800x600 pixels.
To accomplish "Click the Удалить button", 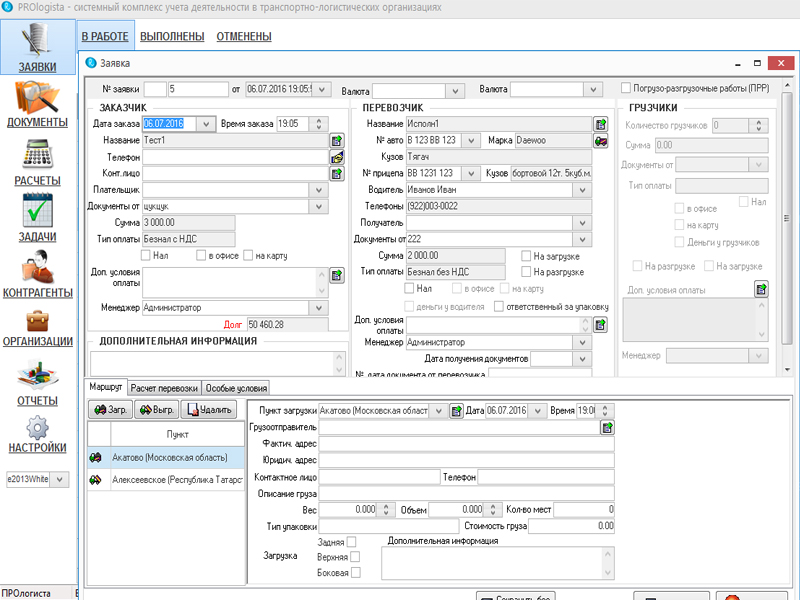I will [208, 410].
